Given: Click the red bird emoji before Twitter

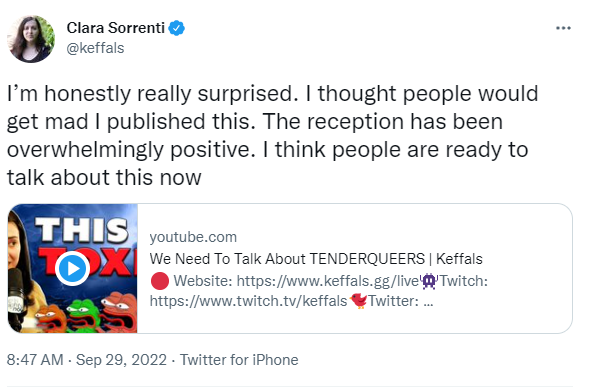Looking at the screenshot, I should (358, 301).
